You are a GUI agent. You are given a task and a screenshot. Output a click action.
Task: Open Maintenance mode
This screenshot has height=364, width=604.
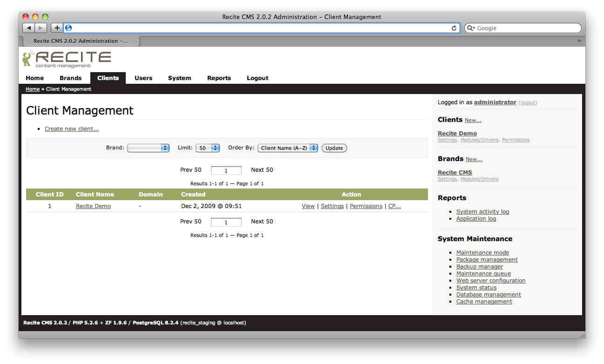[482, 253]
